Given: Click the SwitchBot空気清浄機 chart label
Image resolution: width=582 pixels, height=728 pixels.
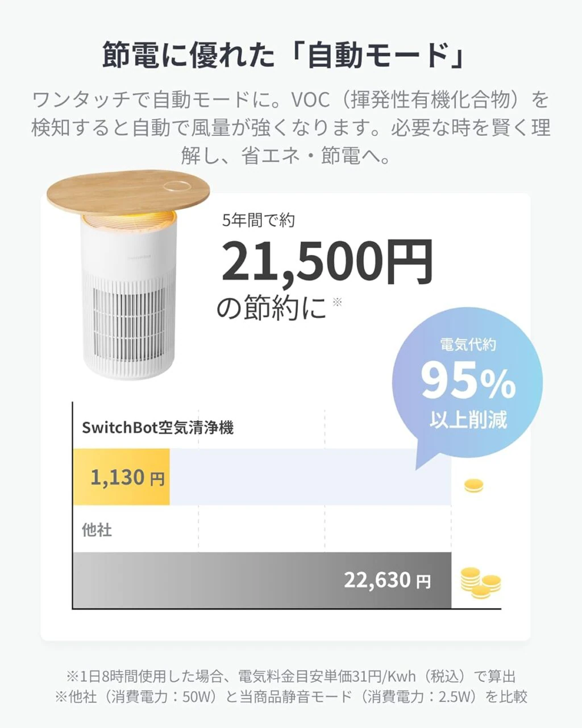Looking at the screenshot, I should (157, 428).
